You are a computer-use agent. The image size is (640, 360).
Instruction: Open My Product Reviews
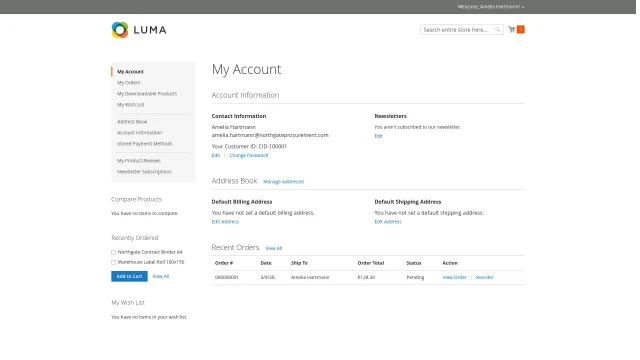coord(139,161)
